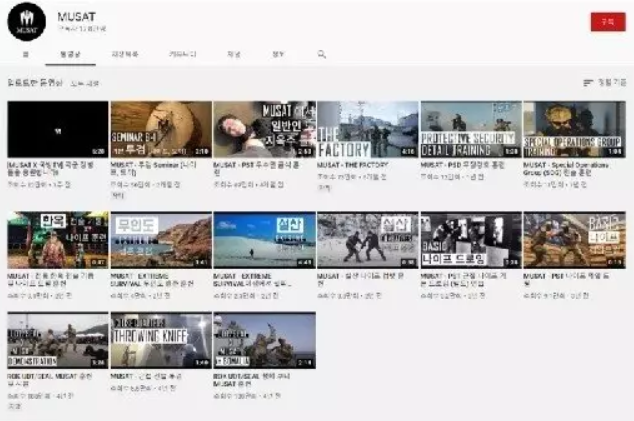634x421 pixels.
Task: Open 'ROK UDT/SEAL MUSAT 훈련' demonstration title
Action: 50,380
